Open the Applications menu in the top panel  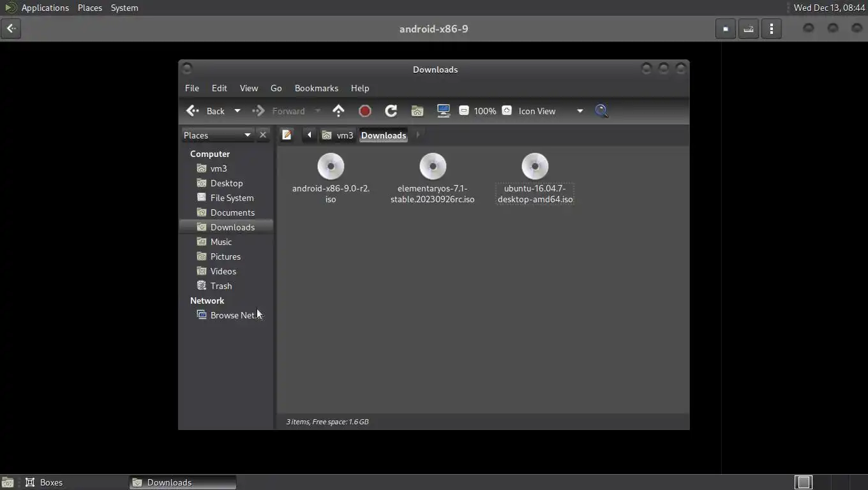[45, 8]
